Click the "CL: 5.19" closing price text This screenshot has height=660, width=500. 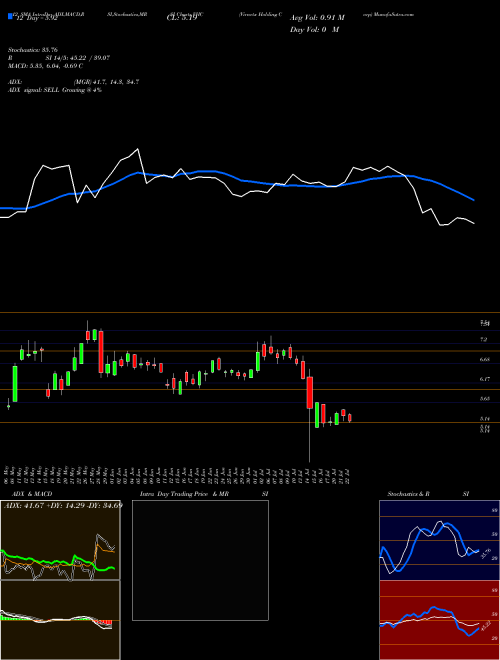pyautogui.click(x=181, y=18)
